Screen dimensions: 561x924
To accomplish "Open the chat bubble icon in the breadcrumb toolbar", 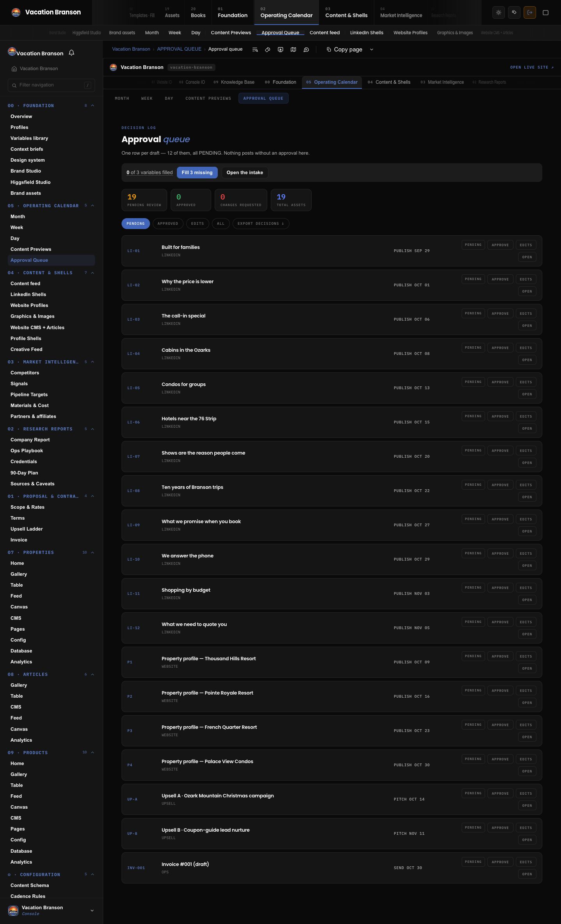I will (306, 49).
